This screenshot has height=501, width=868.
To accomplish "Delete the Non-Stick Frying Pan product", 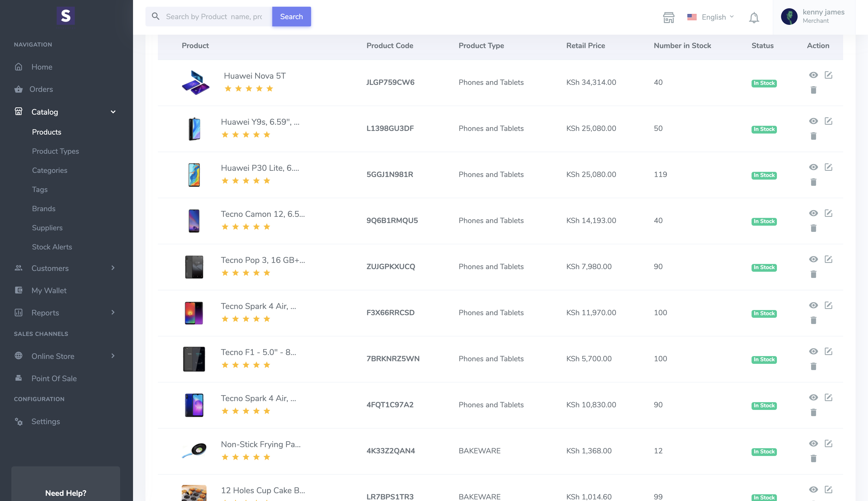I will click(x=813, y=459).
